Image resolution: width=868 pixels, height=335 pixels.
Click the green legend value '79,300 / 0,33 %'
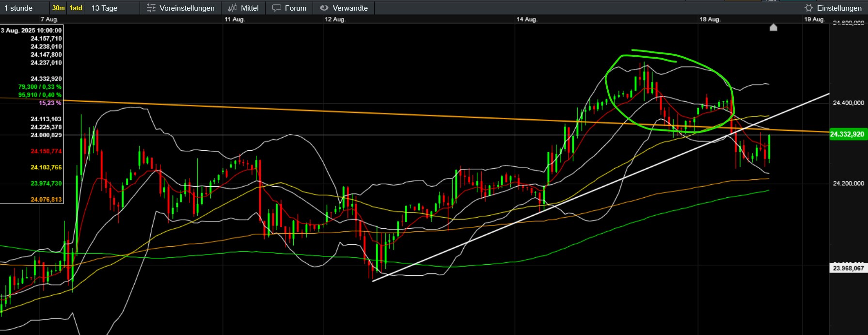pos(40,87)
